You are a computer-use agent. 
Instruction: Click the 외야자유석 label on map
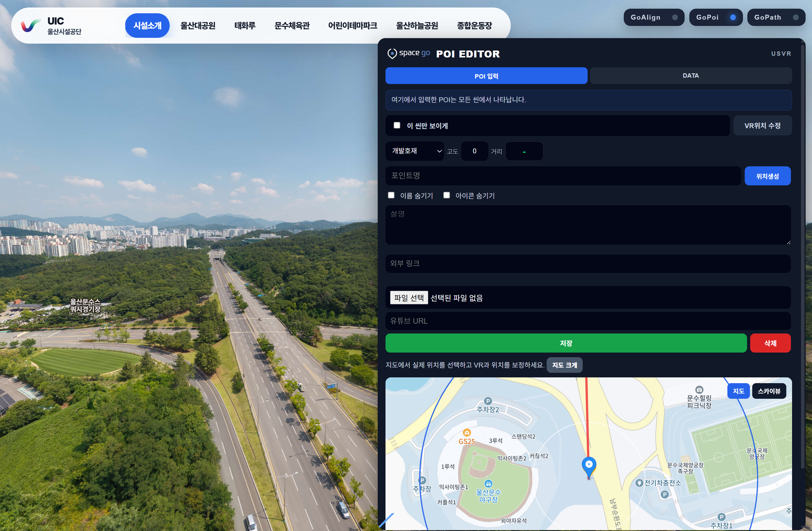tap(513, 520)
